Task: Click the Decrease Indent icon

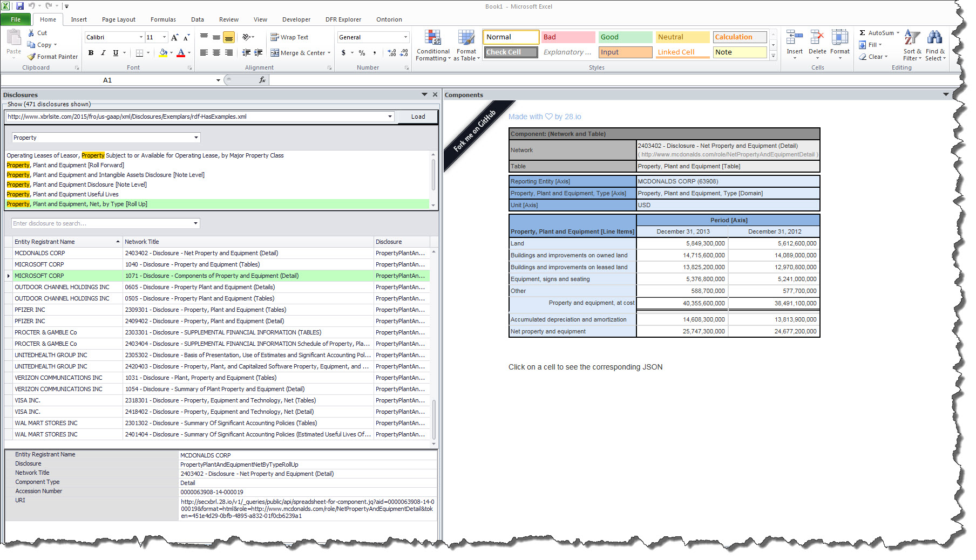Action: coord(246,53)
